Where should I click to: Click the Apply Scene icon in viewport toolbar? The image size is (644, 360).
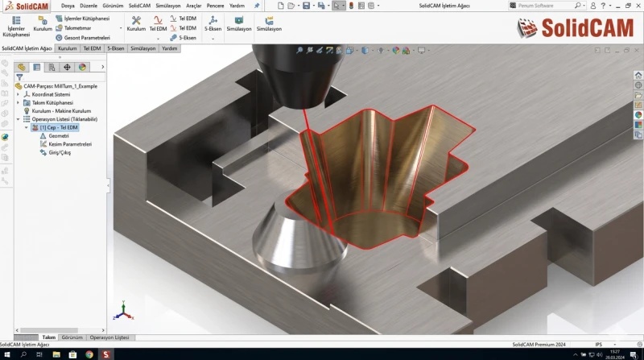pos(406,50)
